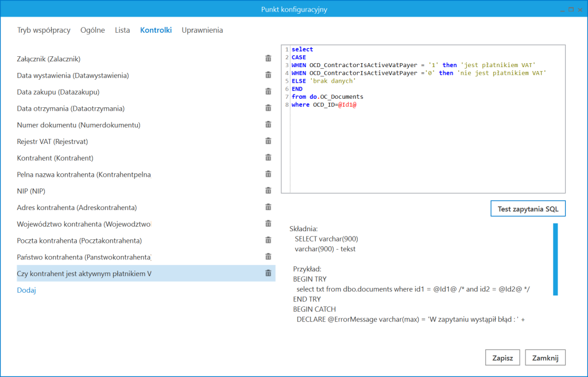Remove Numer dokumentu via its trash icon

268,124
